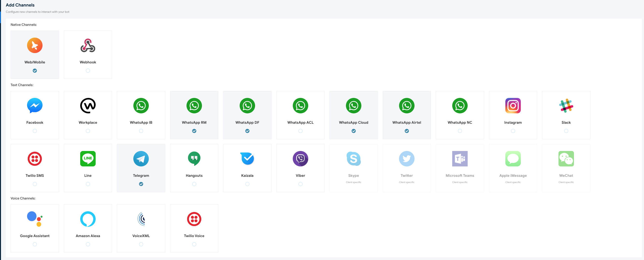Enable the Twilio Voice checkbox

point(194,244)
